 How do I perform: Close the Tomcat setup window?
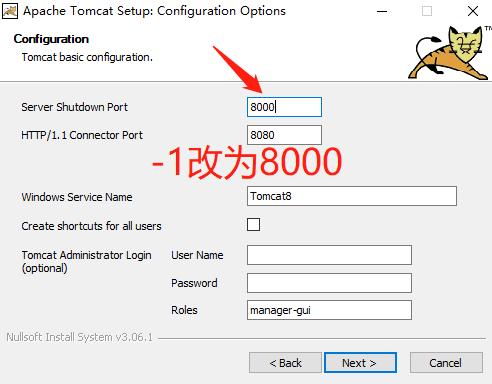pos(473,11)
